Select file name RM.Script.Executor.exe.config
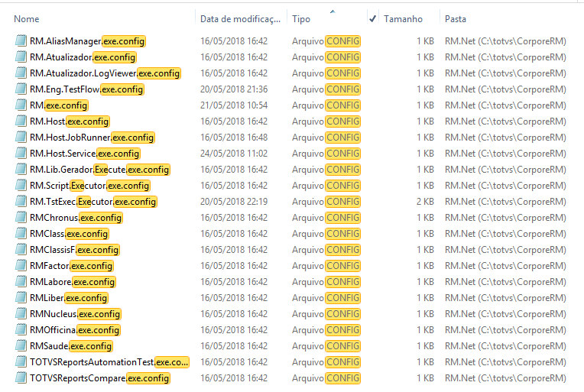The width and height of the screenshot is (584, 392). pyautogui.click(x=89, y=186)
